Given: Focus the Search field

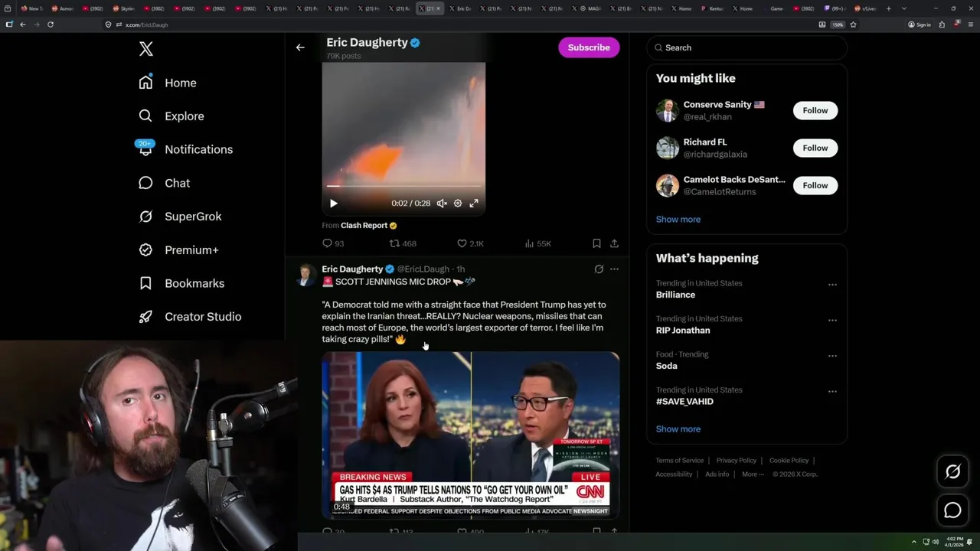Looking at the screenshot, I should 746,47.
